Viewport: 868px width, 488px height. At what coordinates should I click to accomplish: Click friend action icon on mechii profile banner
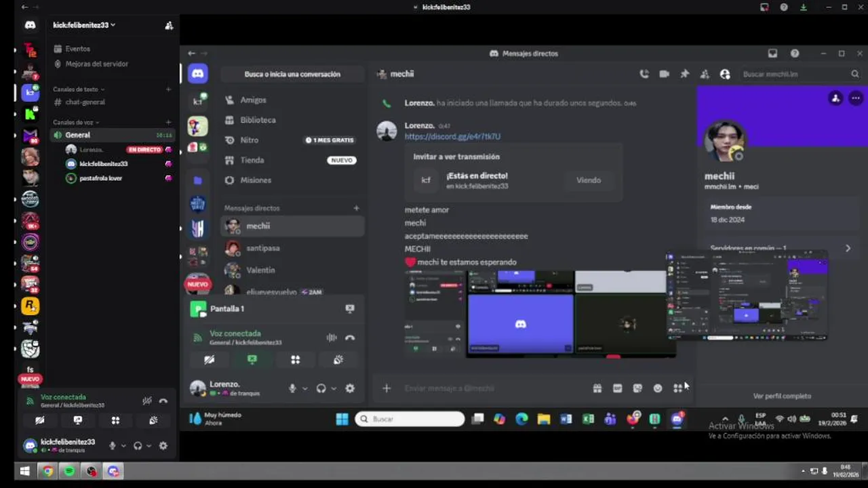point(835,98)
